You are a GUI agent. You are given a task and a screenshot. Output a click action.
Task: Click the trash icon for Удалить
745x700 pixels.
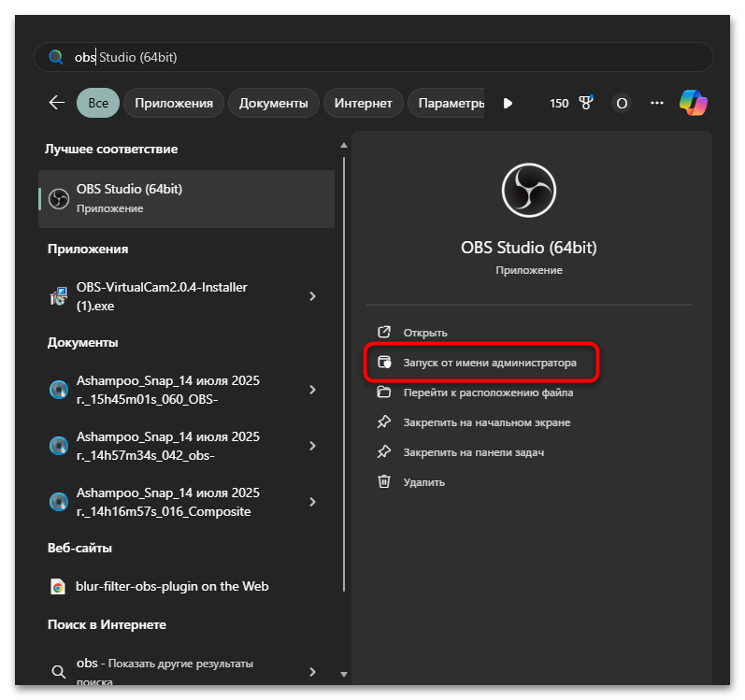(384, 481)
